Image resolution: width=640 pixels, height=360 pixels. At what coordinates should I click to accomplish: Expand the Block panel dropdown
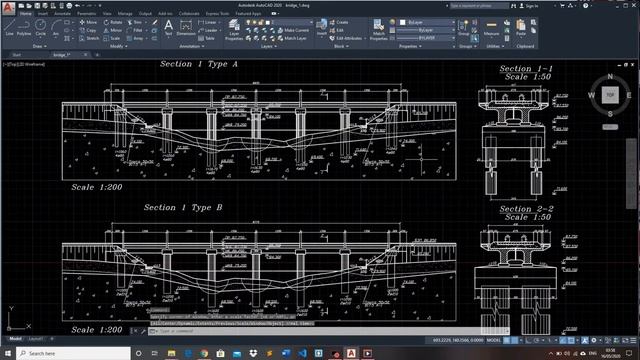point(341,47)
